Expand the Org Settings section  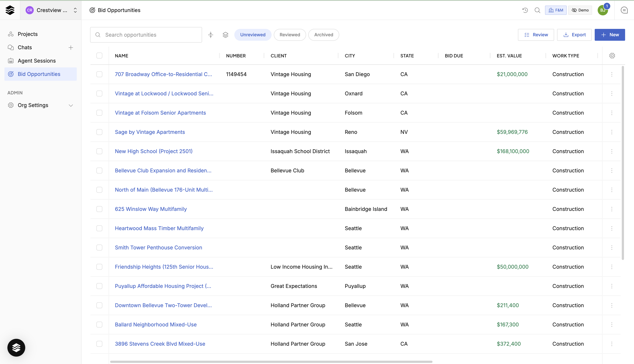coord(41,105)
